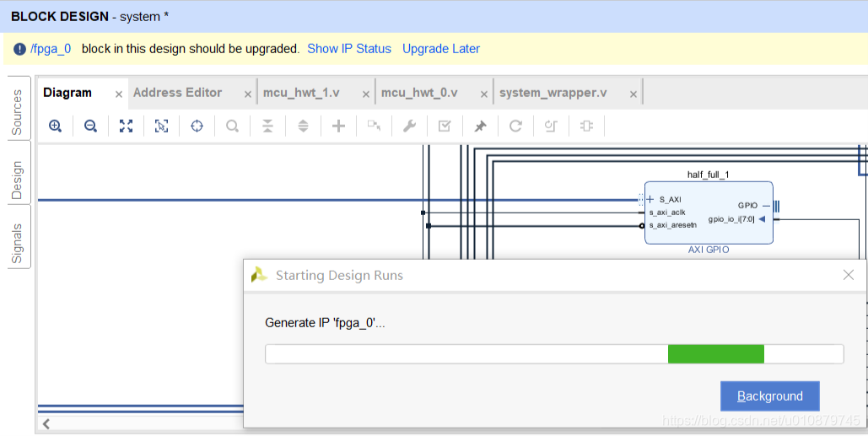
Task: Expand the GPIO interface on half_full_1
Action: coord(766,206)
